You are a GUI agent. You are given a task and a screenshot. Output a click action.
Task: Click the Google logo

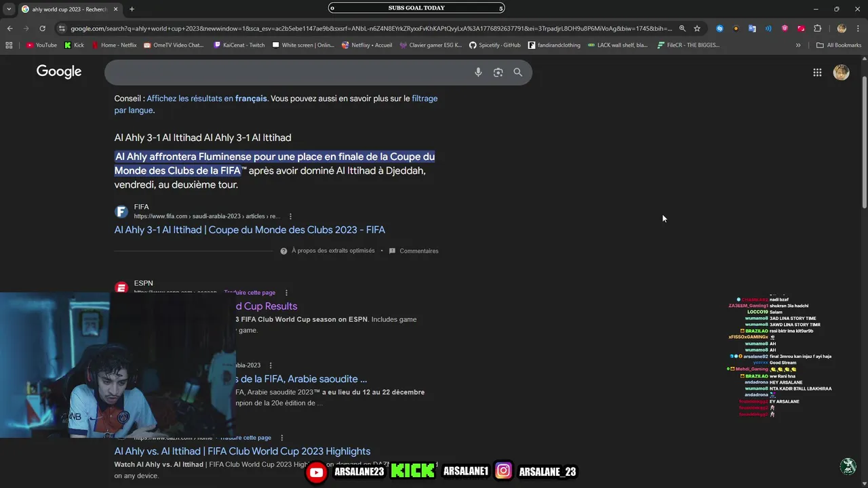(x=59, y=72)
